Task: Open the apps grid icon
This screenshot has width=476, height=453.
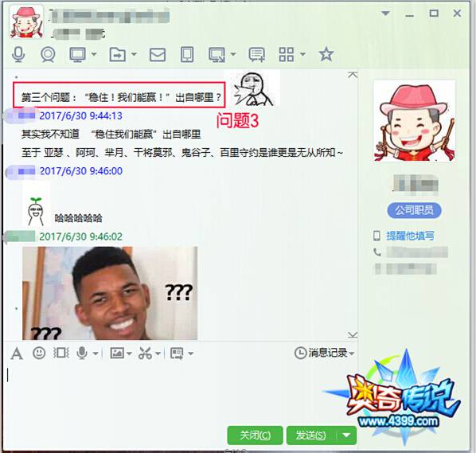Action: coord(287,55)
